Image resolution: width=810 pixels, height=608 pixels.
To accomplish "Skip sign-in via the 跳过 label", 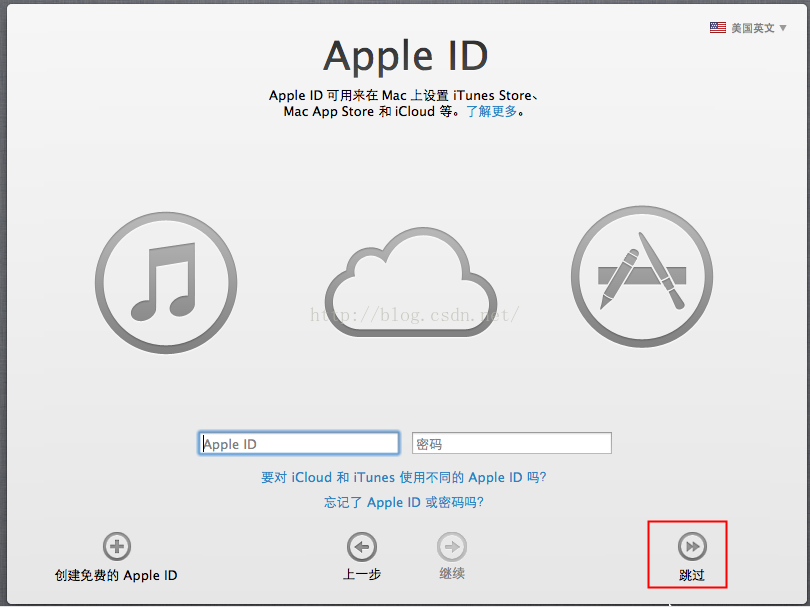I will [691, 575].
